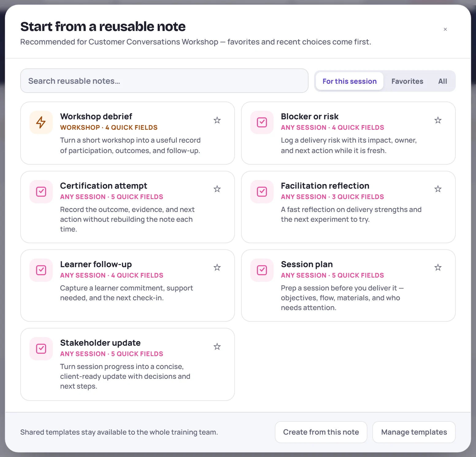Close the reusable note dialog
Viewport: 476px width, 457px height.
[445, 29]
